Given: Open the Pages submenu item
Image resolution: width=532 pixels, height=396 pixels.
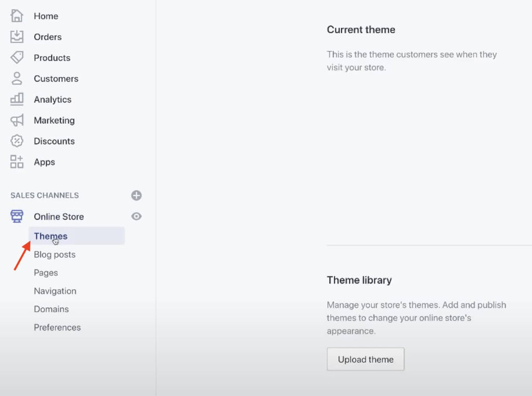Looking at the screenshot, I should click(x=46, y=273).
